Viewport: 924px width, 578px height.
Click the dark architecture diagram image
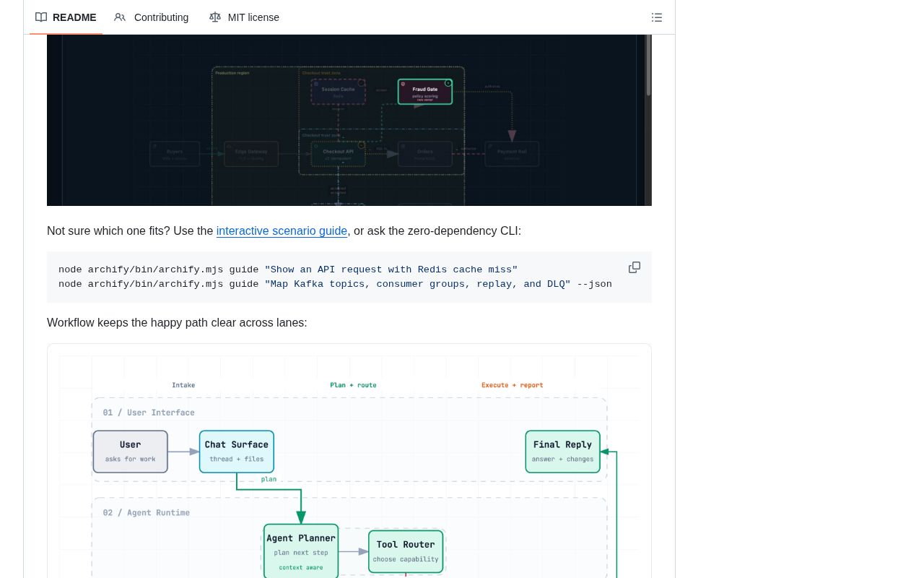[349, 120]
